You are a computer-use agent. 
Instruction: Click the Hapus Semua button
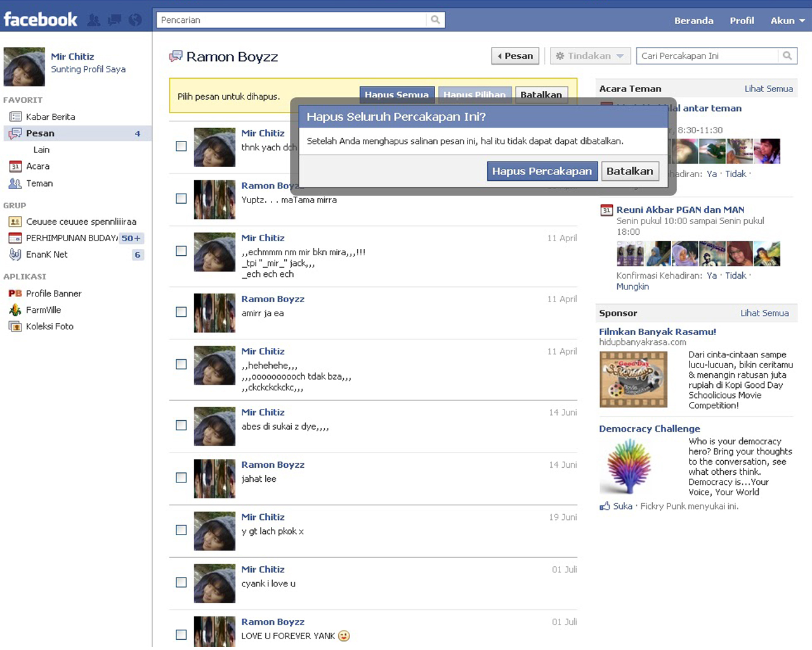pos(396,95)
